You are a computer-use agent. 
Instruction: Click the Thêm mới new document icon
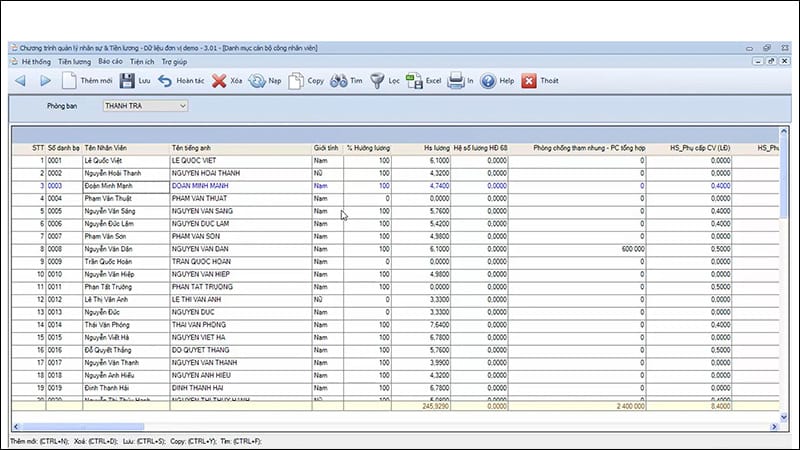[x=69, y=81]
